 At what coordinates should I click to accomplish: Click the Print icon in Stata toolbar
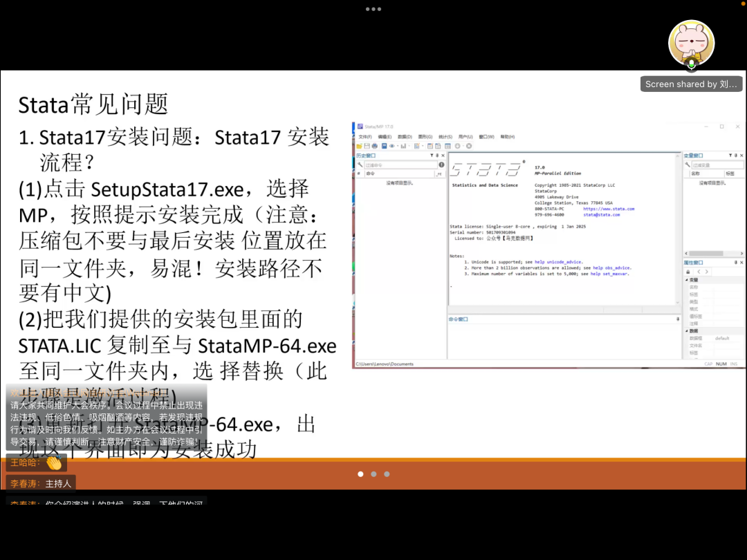click(374, 146)
